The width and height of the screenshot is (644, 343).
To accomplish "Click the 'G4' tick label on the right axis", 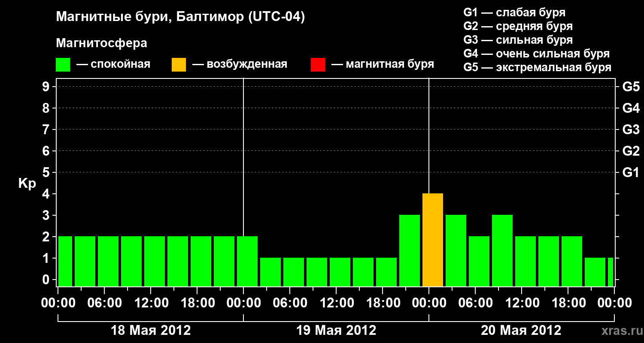I will point(631,108).
